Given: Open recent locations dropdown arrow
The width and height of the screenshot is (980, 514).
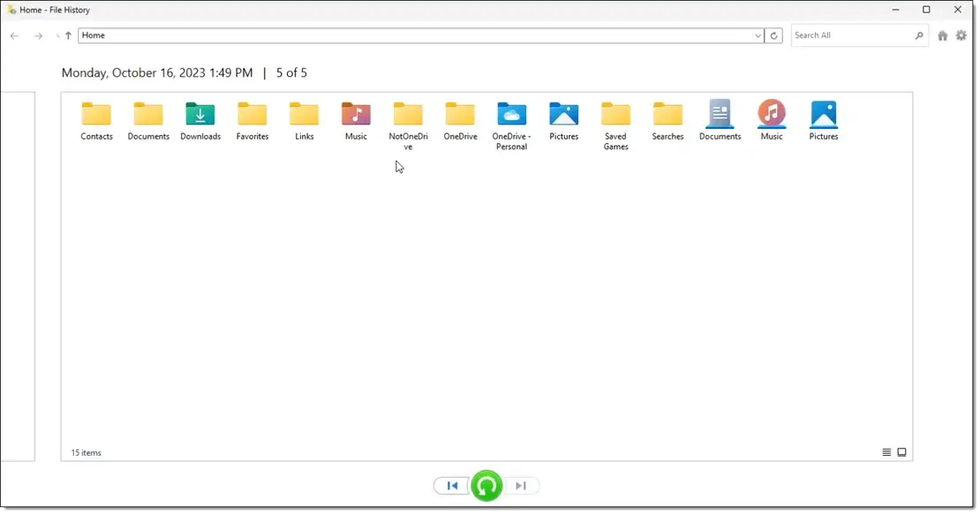Looking at the screenshot, I should [x=57, y=35].
